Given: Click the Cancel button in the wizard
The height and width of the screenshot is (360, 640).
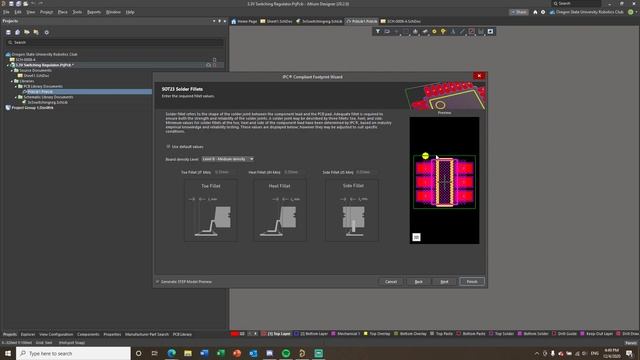Looking at the screenshot, I should tap(391, 282).
